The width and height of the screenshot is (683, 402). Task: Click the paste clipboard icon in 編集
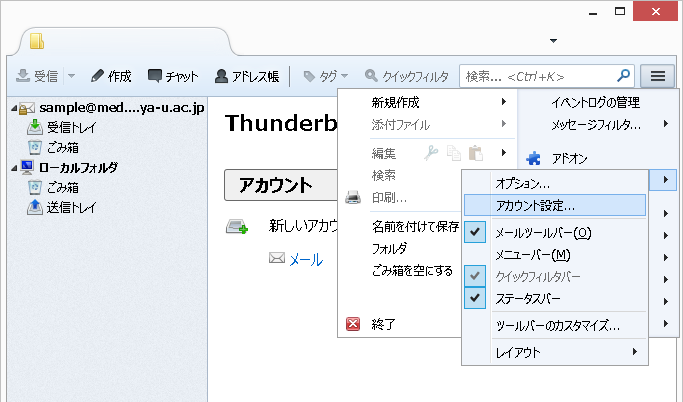pyautogui.click(x=475, y=153)
